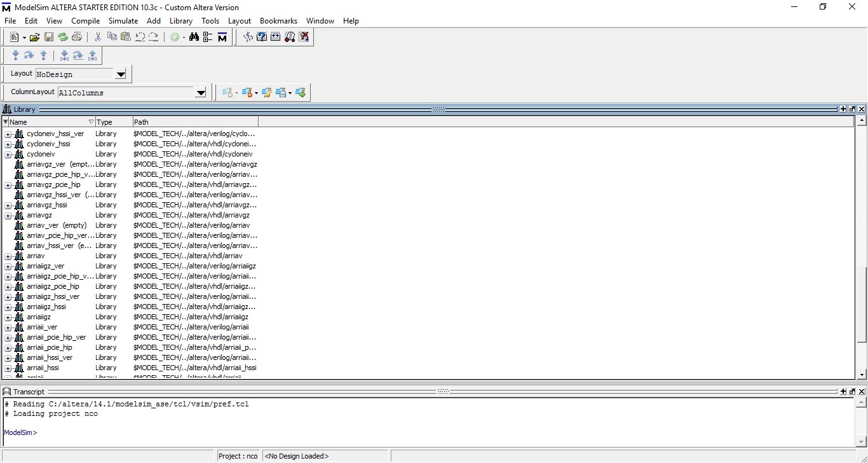Click the New file icon
868x463 pixels.
pos(15,38)
